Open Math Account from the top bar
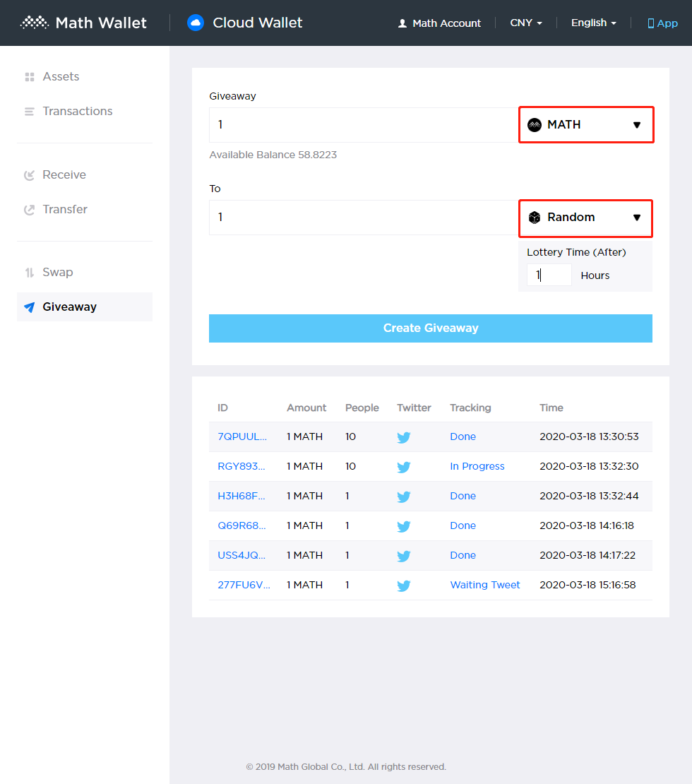 pos(439,23)
